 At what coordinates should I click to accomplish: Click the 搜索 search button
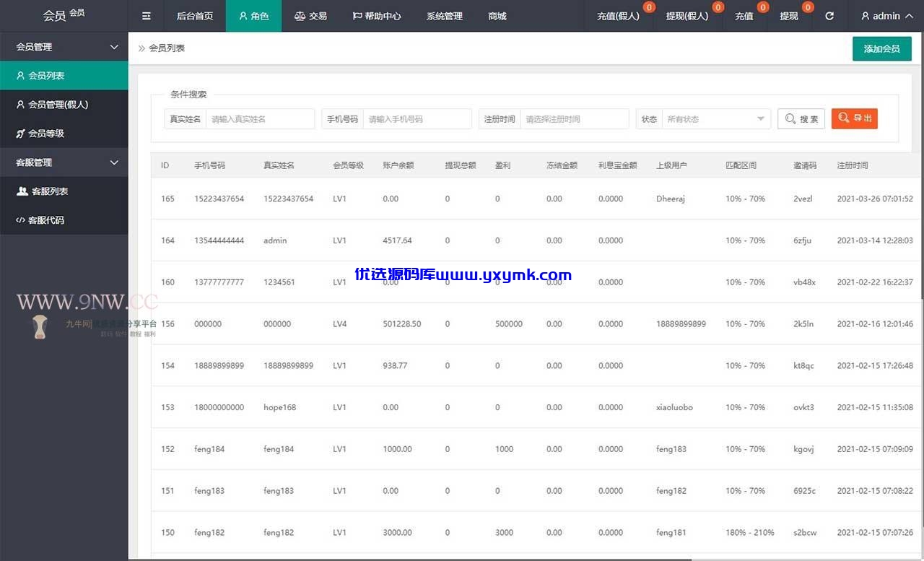pyautogui.click(x=801, y=119)
